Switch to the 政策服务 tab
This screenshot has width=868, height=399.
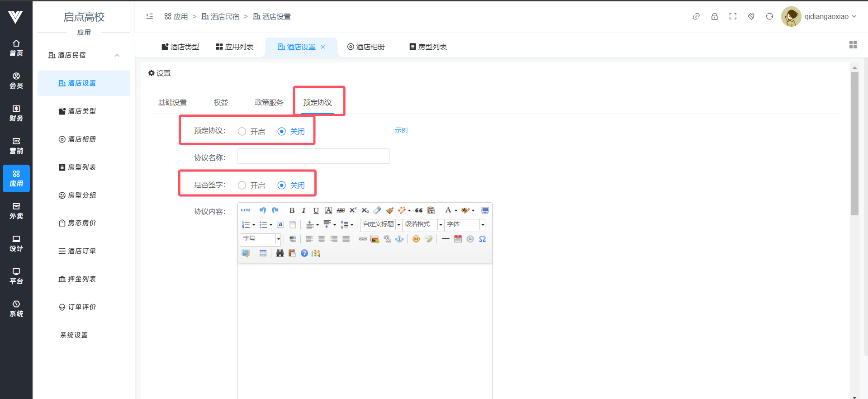click(x=269, y=103)
